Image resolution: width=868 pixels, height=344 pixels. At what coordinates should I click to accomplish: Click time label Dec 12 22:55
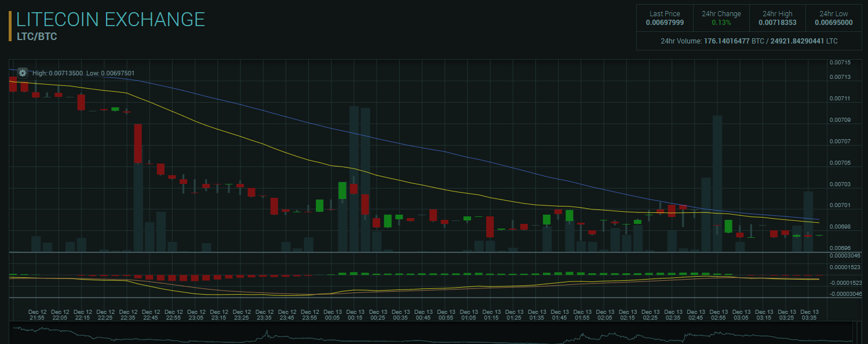tap(173, 314)
